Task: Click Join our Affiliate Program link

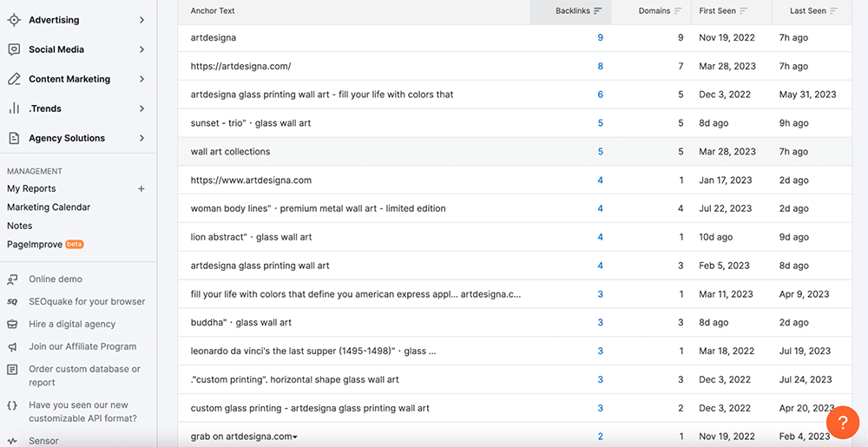Action: coord(82,347)
